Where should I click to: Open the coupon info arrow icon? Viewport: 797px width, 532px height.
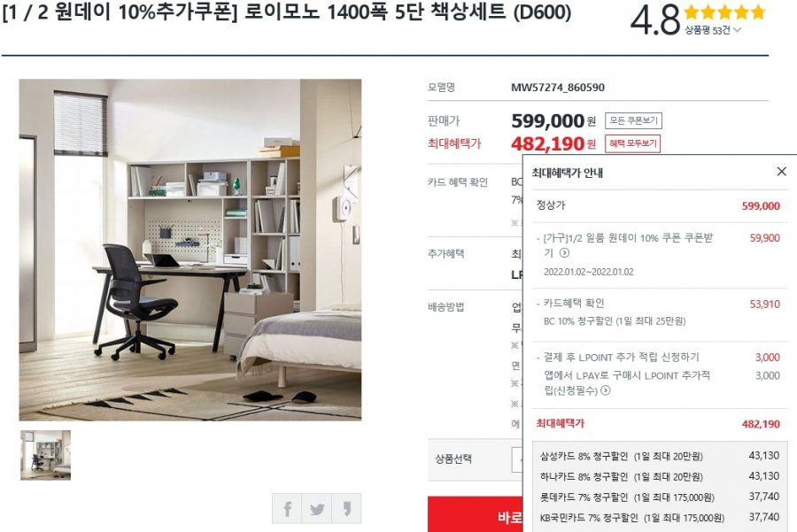click(564, 252)
